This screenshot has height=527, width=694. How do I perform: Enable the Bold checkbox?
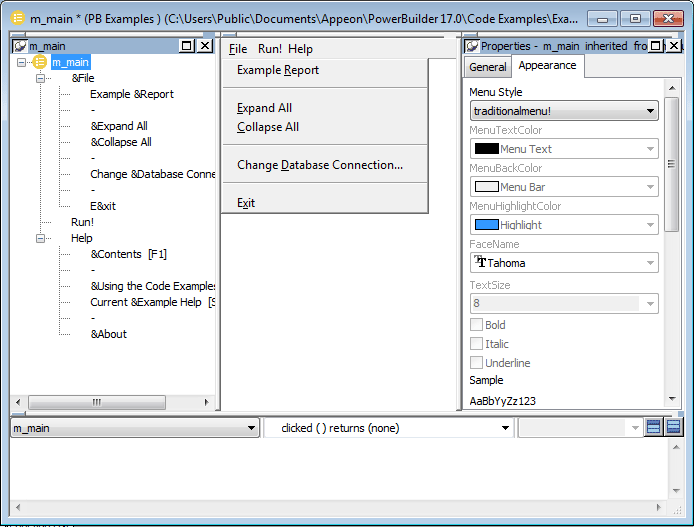pos(477,325)
